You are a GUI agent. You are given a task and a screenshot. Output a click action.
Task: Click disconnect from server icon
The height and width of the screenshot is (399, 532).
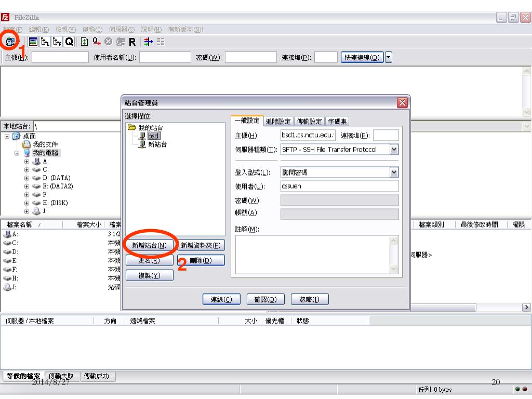point(121,42)
